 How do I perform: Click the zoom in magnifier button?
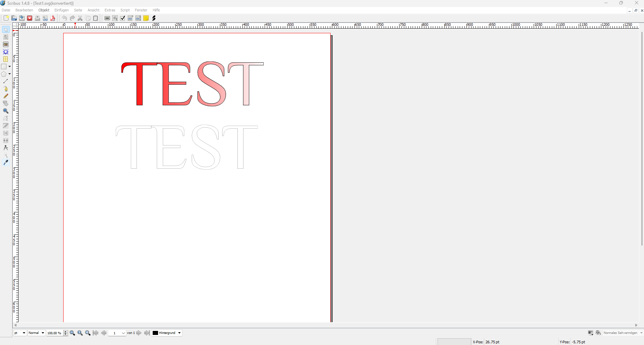click(88, 333)
